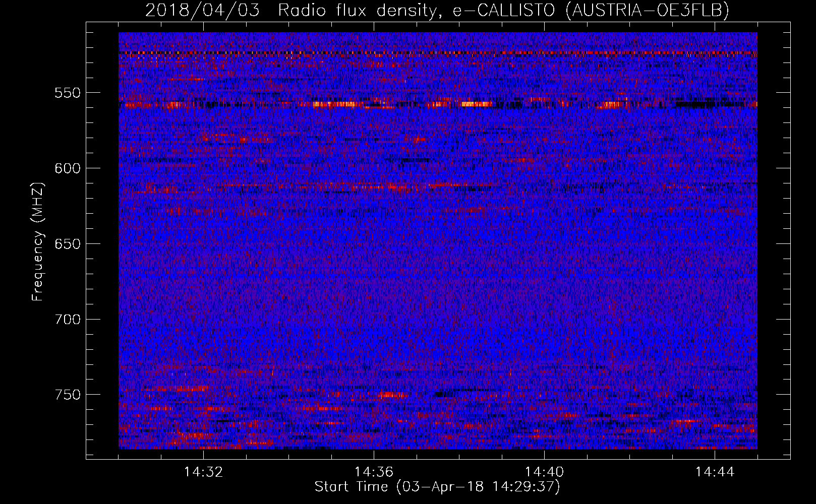Click the 600 frequency tick label
The height and width of the screenshot is (504, 816).
point(68,168)
